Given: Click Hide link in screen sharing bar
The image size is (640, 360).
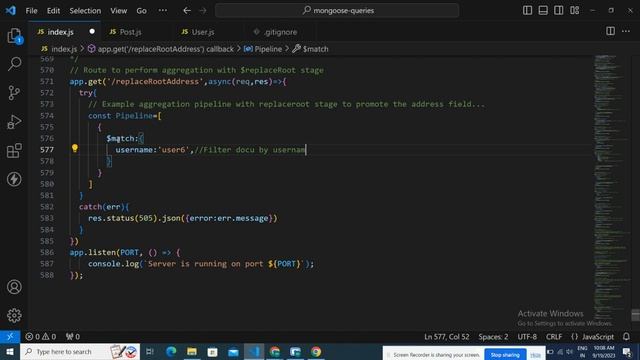Looking at the screenshot, I should point(536,355).
